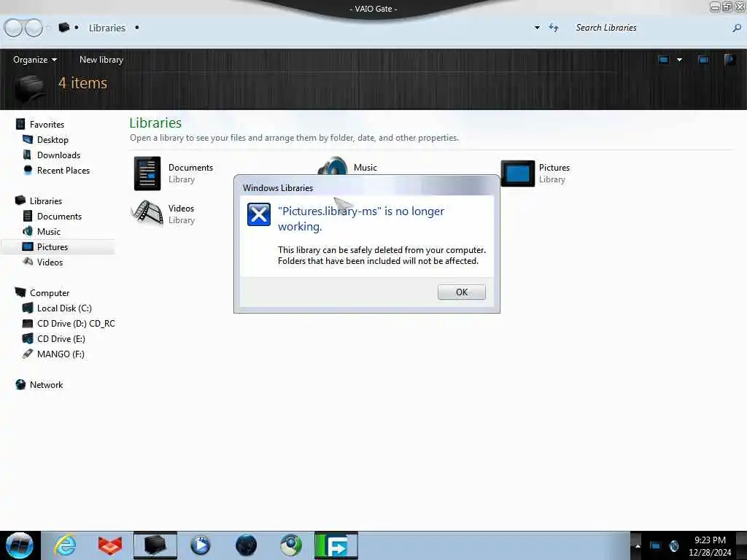Open Downloads in Favorites
Image resolution: width=747 pixels, height=560 pixels.
[x=58, y=155]
